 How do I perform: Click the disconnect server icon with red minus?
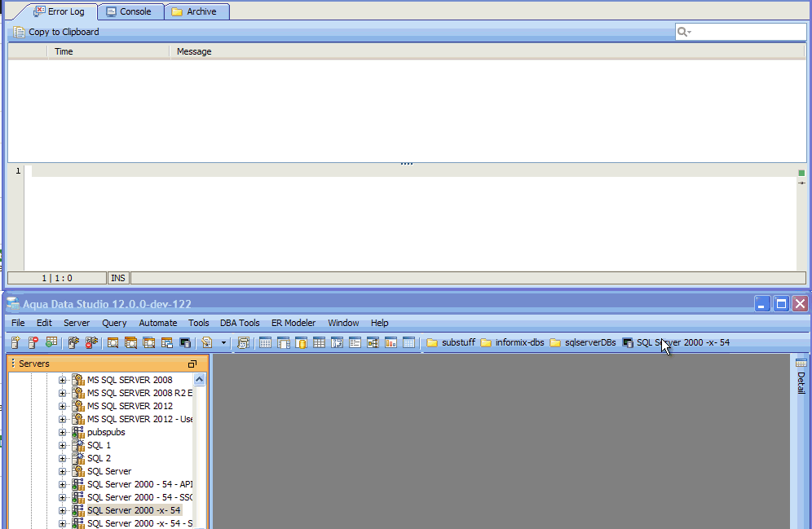91,342
